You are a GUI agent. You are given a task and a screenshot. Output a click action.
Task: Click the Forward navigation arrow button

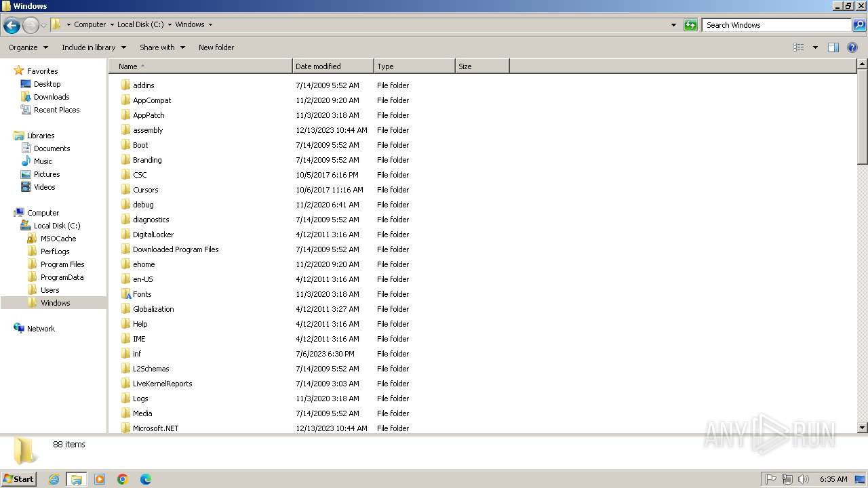[31, 25]
